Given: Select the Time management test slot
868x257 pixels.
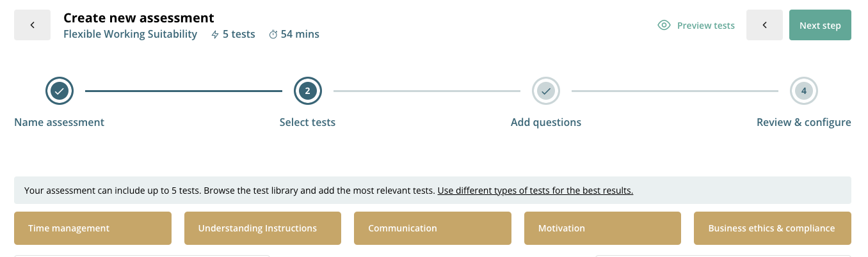Looking at the screenshot, I should tap(93, 228).
